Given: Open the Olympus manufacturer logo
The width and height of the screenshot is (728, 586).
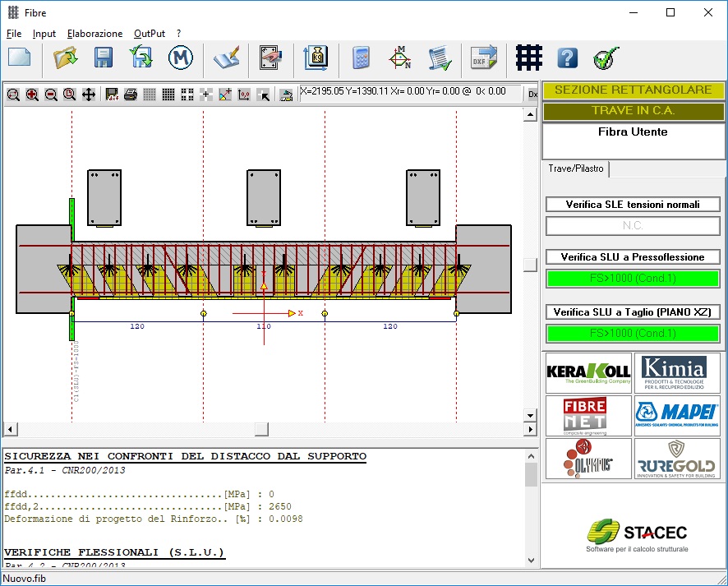Looking at the screenshot, I should (x=588, y=459).
